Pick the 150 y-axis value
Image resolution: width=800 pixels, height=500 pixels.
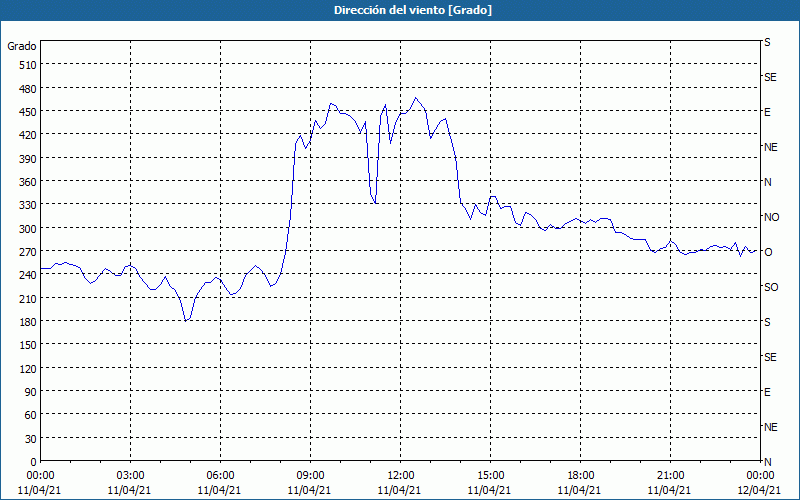pyautogui.click(x=29, y=345)
